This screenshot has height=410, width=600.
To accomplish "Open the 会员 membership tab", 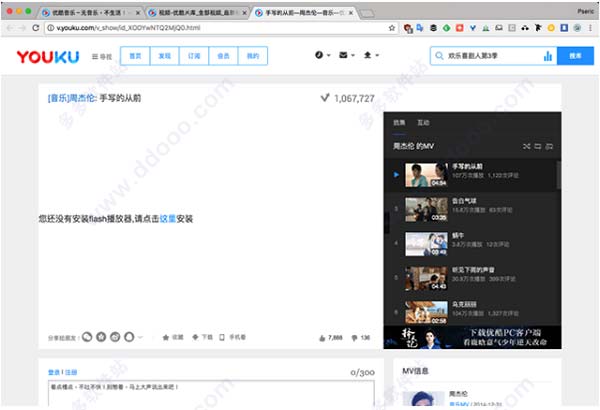I will click(223, 56).
